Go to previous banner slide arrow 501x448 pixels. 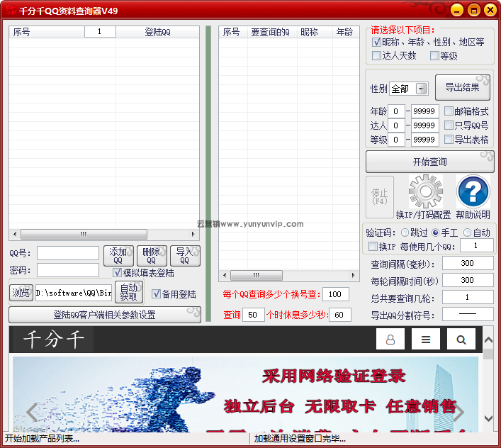[x=32, y=412]
